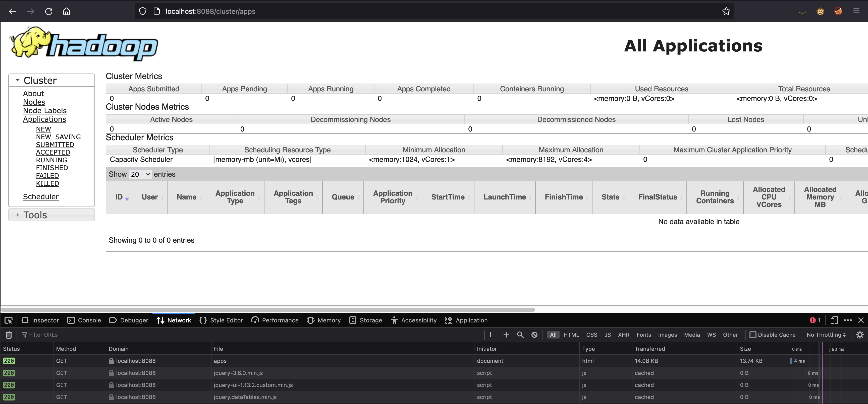Select the XHR request filter
The height and width of the screenshot is (404, 868).
pyautogui.click(x=623, y=334)
